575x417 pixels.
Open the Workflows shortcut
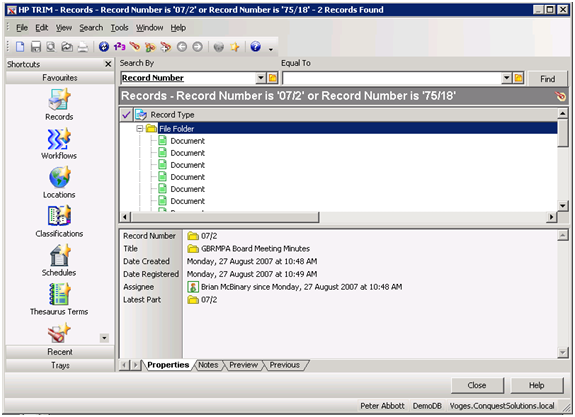click(59, 144)
